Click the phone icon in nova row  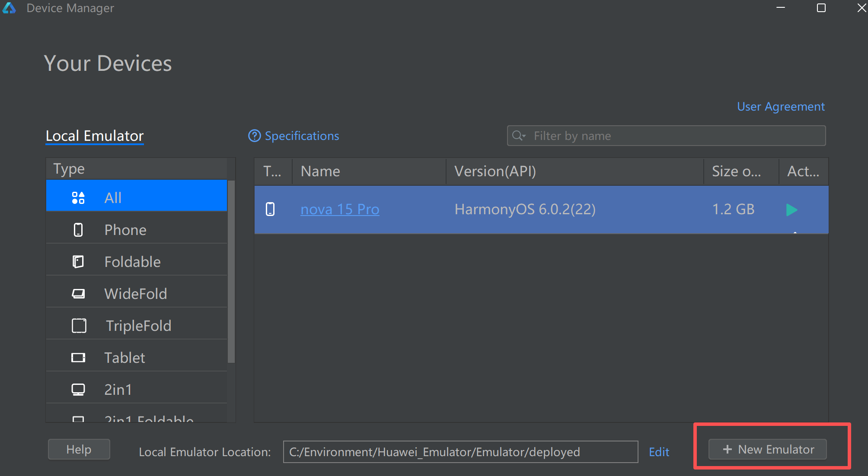(270, 209)
